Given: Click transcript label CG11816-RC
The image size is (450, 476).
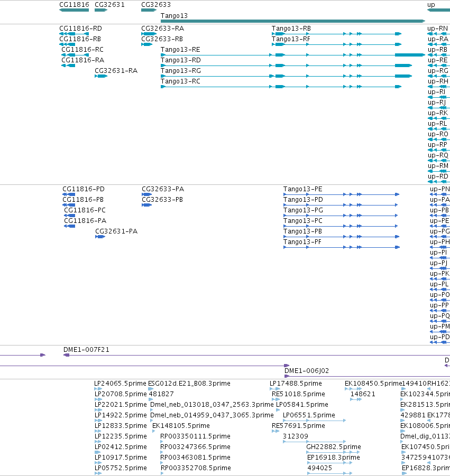Looking at the screenshot, I should point(82,50).
